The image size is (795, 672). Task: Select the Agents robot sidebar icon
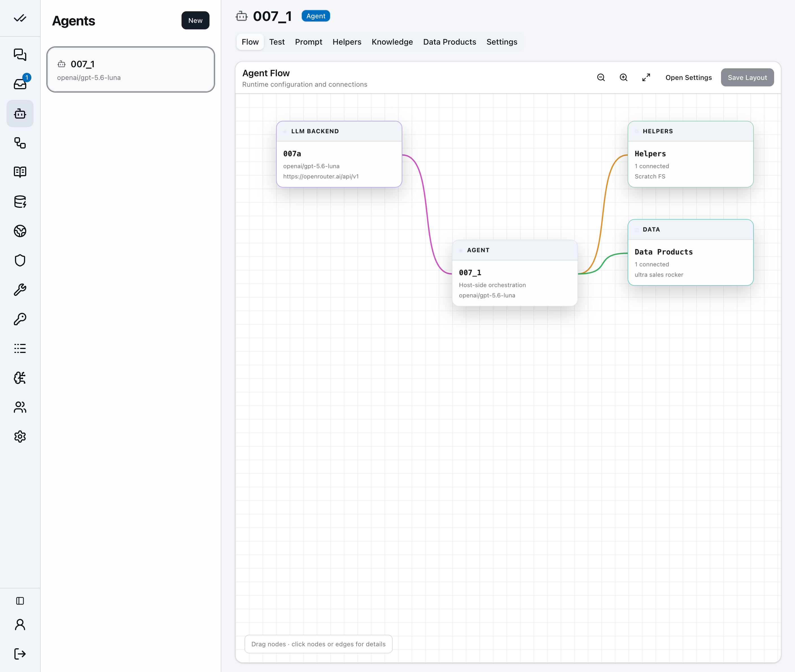point(20,114)
